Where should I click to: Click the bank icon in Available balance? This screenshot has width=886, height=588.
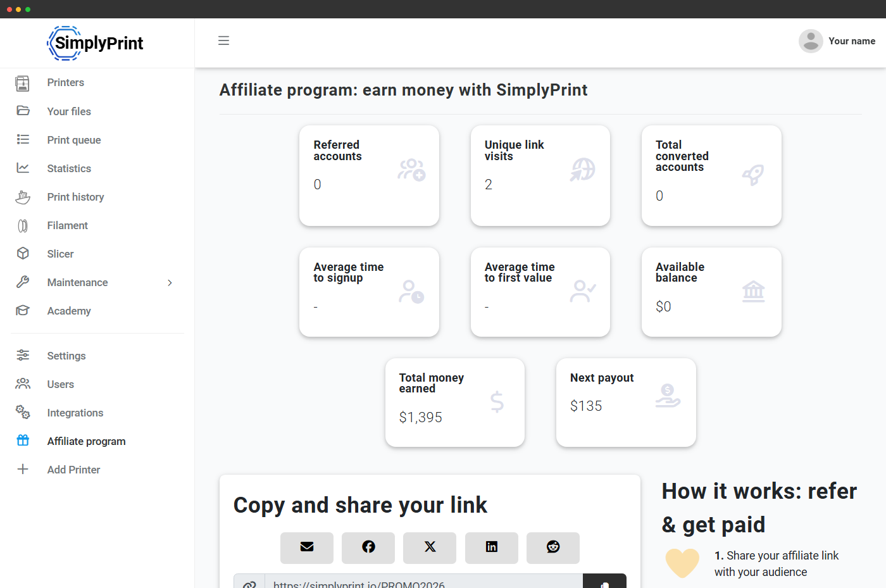click(753, 291)
